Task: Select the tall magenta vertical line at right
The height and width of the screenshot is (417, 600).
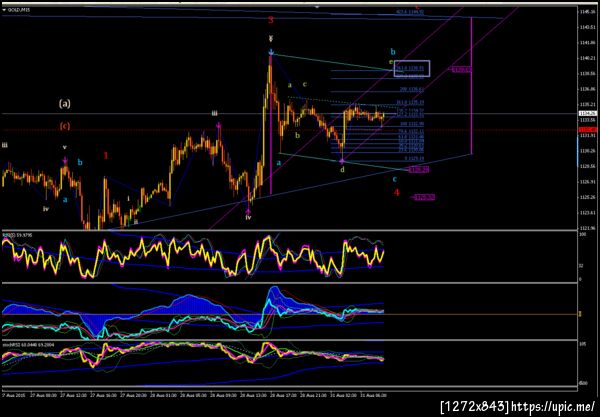Action: 471,85
